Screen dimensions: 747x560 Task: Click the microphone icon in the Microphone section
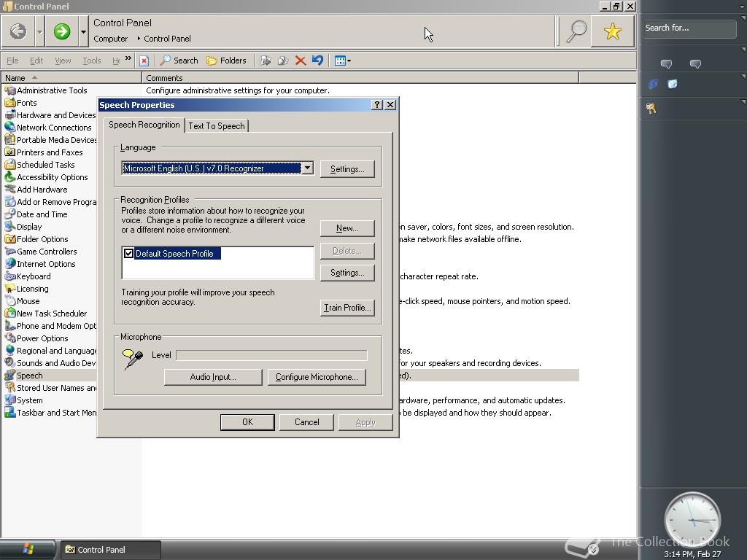point(132,357)
